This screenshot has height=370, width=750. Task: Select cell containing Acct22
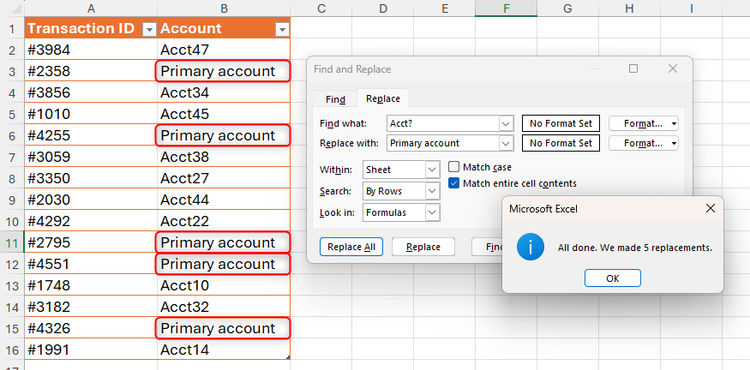click(224, 221)
